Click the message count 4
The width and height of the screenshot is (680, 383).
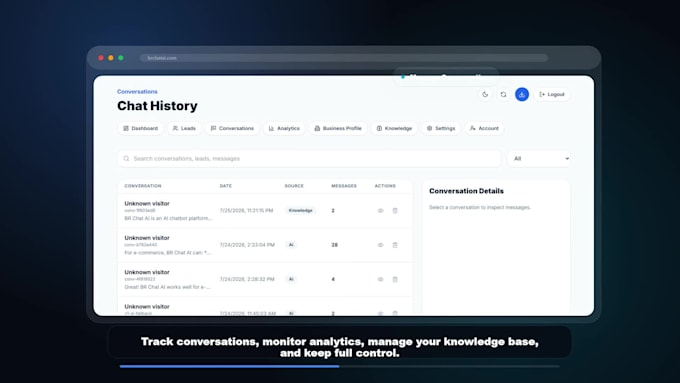pos(333,279)
